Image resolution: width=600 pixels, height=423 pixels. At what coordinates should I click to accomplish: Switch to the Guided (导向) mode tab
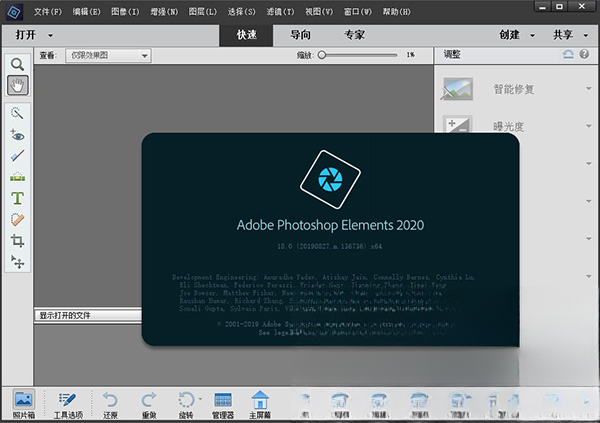300,35
